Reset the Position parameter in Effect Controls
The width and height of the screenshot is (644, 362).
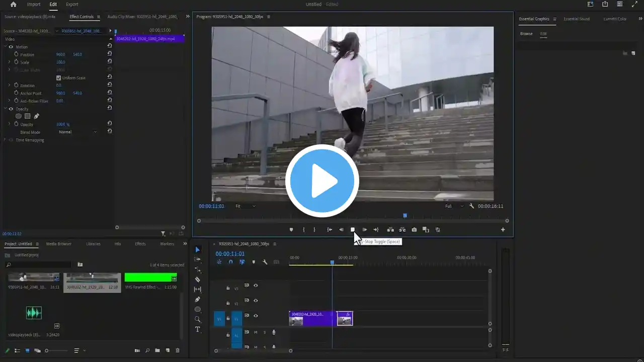(x=110, y=54)
